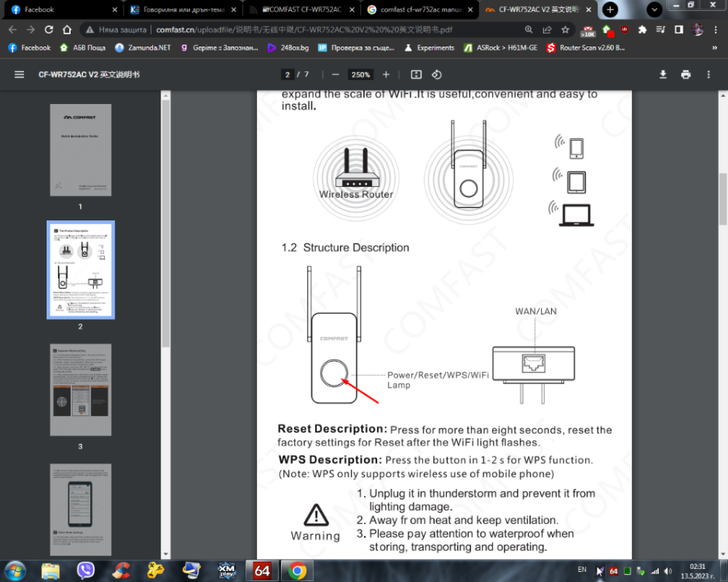Toggle the browser side panel

tap(679, 29)
